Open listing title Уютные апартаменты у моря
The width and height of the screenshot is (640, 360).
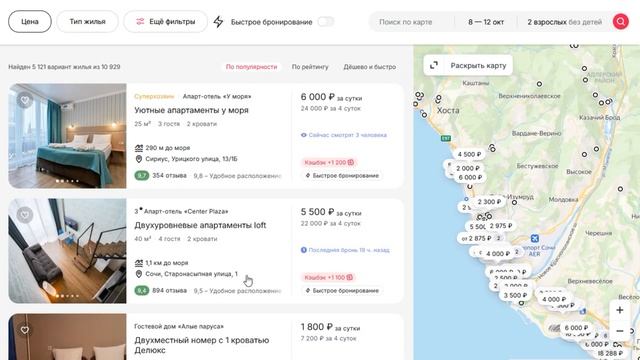191,110
